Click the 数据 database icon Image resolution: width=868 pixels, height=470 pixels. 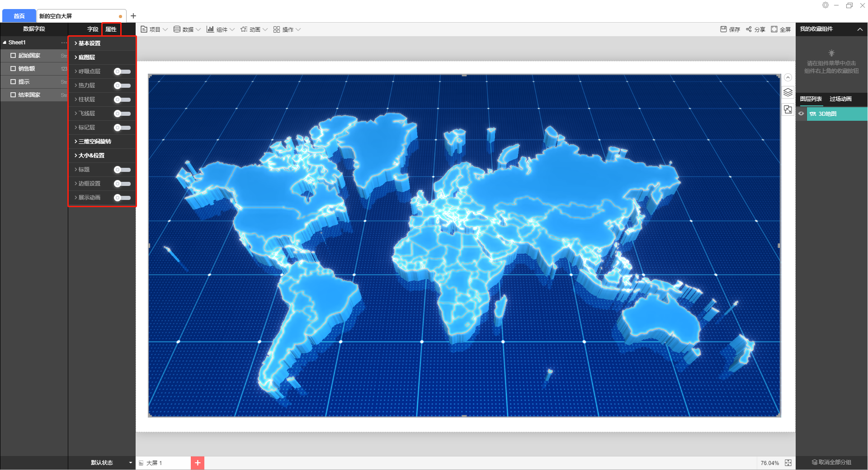point(177,29)
